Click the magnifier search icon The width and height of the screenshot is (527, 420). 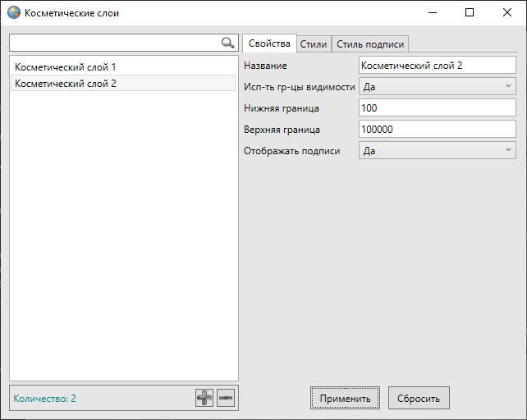coord(227,43)
